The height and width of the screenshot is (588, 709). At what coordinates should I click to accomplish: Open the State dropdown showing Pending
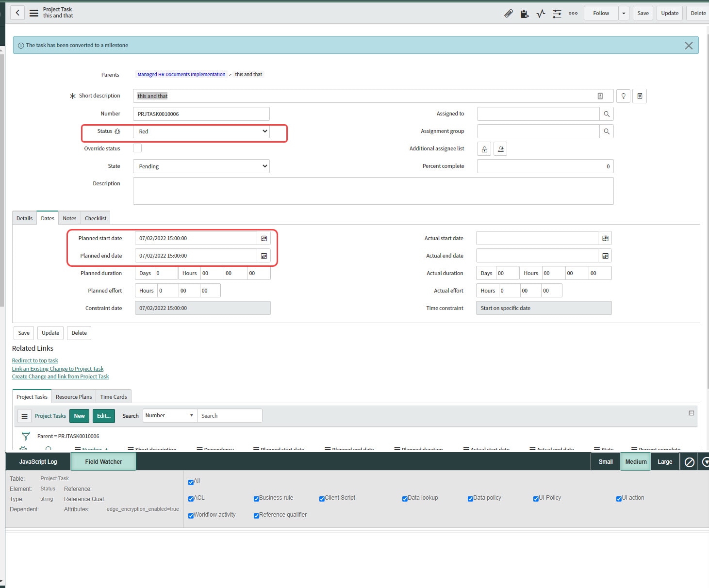coord(201,166)
